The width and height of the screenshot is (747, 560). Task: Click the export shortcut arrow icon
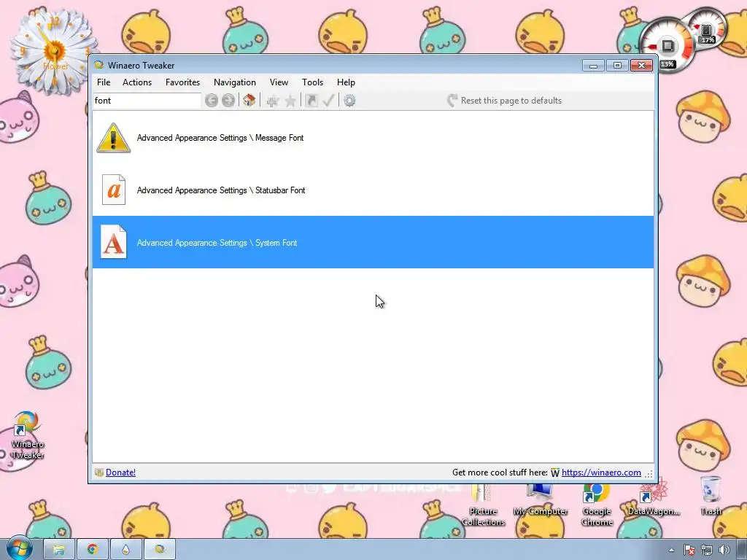311,101
